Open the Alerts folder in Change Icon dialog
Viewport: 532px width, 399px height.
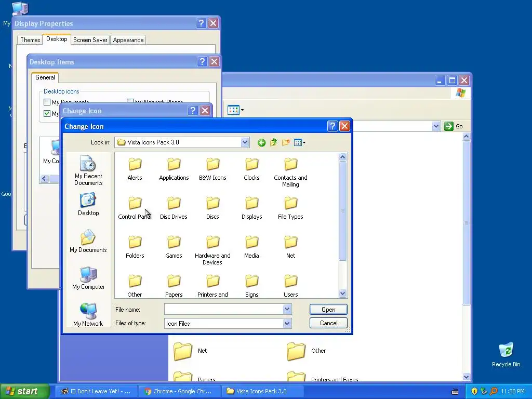(135, 169)
